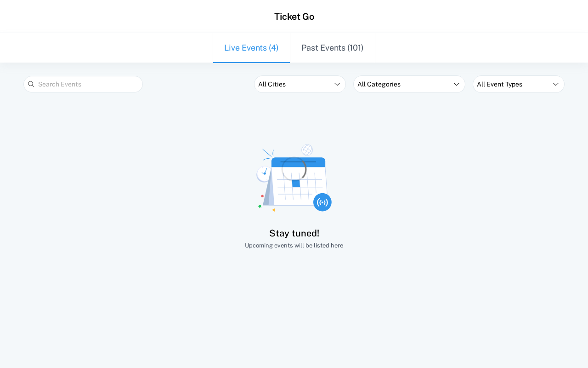Open the All Cities dropdown
The image size is (588, 368).
300,84
